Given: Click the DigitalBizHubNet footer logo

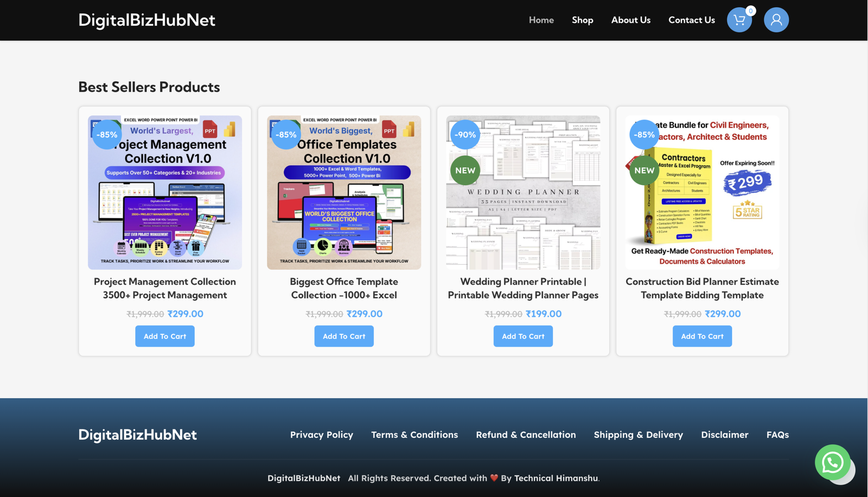Looking at the screenshot, I should (137, 435).
